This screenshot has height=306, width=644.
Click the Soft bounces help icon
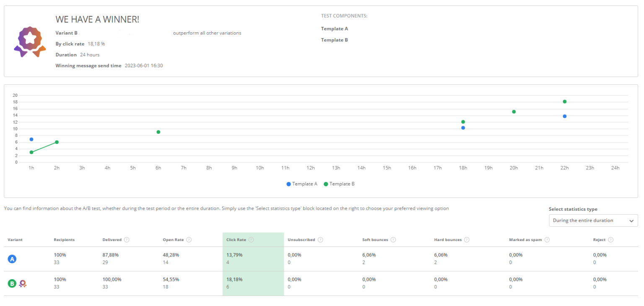coord(393,240)
